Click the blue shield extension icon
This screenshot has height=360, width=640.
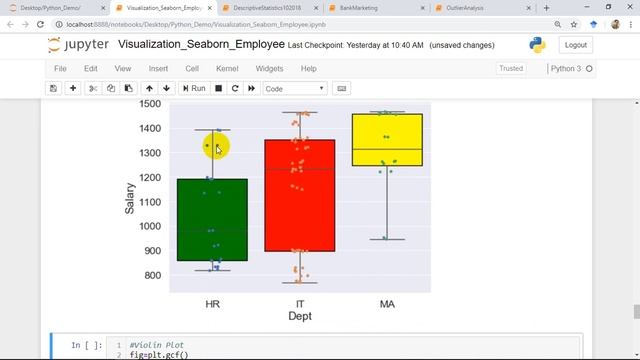pos(594,24)
